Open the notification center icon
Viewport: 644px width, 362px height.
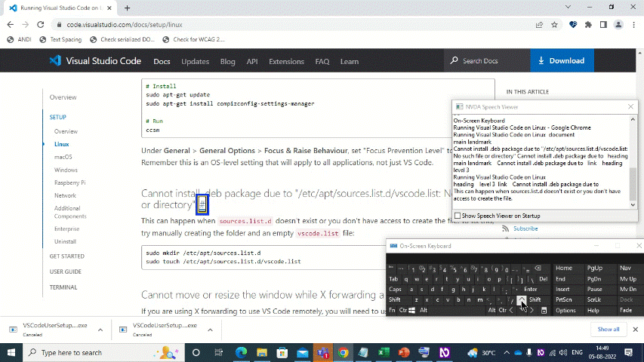pyautogui.click(x=628, y=352)
